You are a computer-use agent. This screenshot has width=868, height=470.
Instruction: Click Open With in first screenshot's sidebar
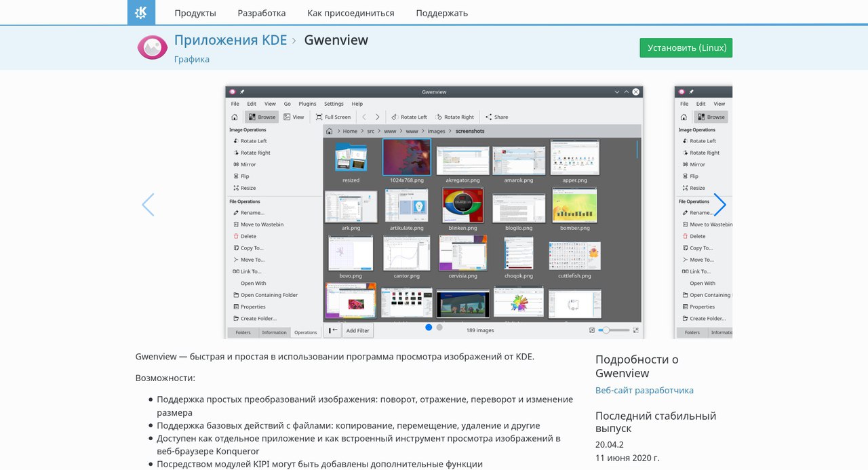253,283
